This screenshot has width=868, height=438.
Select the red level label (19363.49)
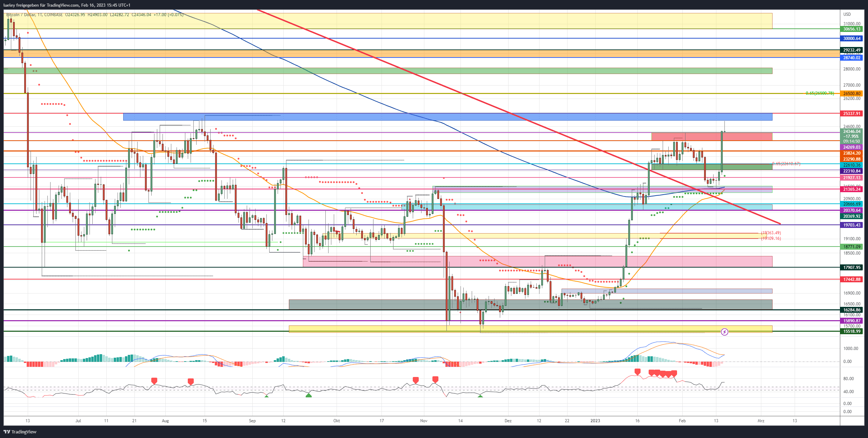[771, 233]
